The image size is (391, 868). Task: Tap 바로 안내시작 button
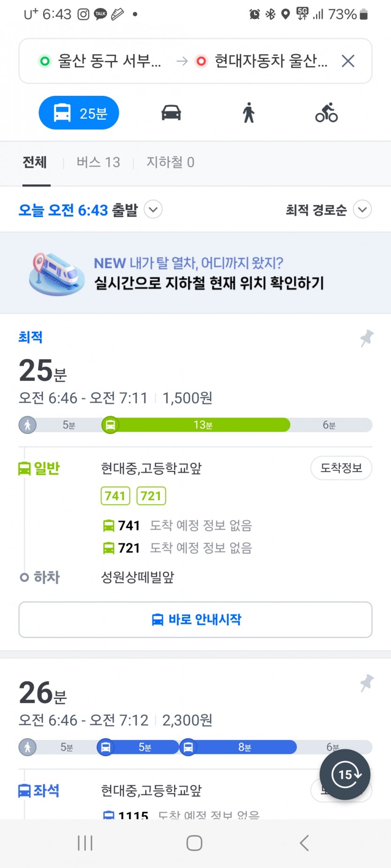[x=195, y=620]
